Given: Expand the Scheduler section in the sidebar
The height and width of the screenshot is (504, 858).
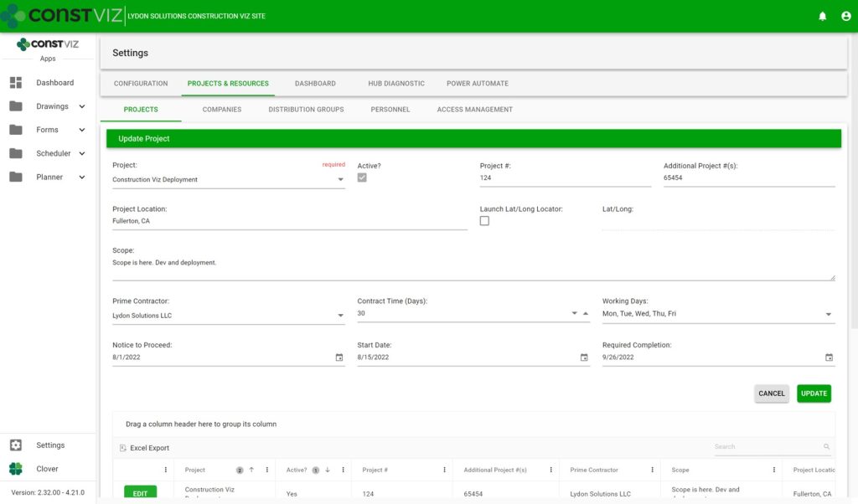Looking at the screenshot, I should coord(82,153).
